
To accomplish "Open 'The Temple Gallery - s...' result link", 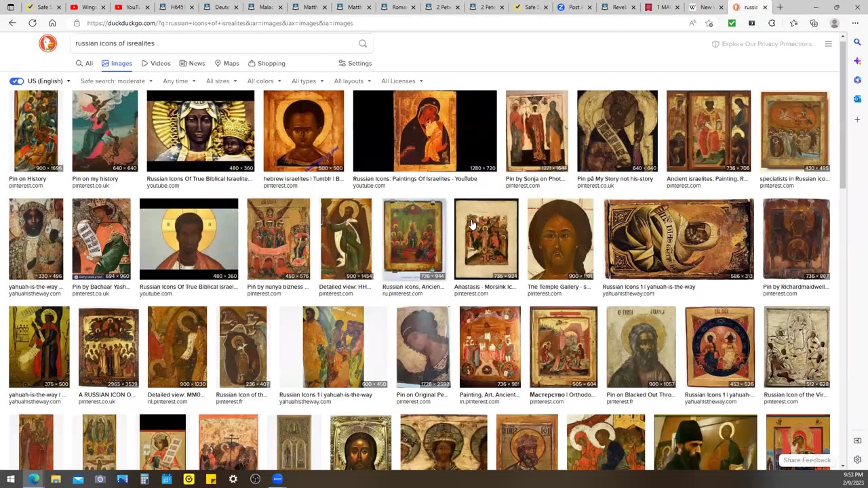I will [x=559, y=287].
